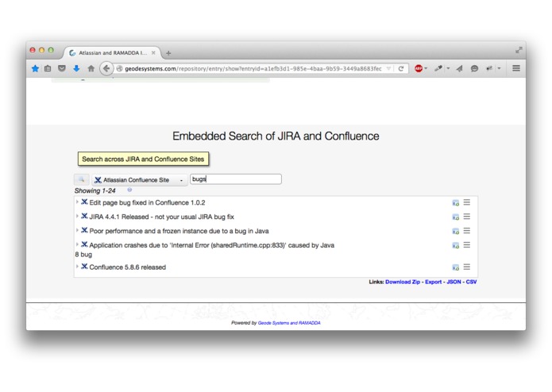Open the menu icon for Edit page bug row
Viewport: 552px width, 392px height.
(467, 202)
